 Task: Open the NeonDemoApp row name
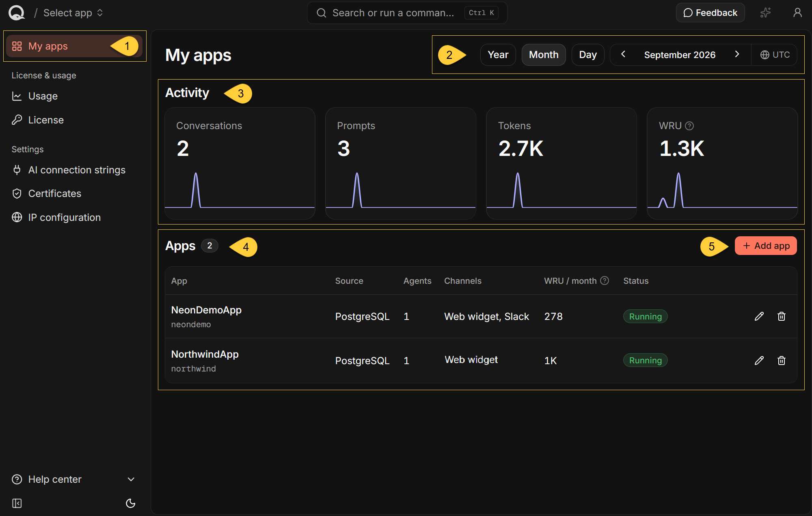point(206,310)
